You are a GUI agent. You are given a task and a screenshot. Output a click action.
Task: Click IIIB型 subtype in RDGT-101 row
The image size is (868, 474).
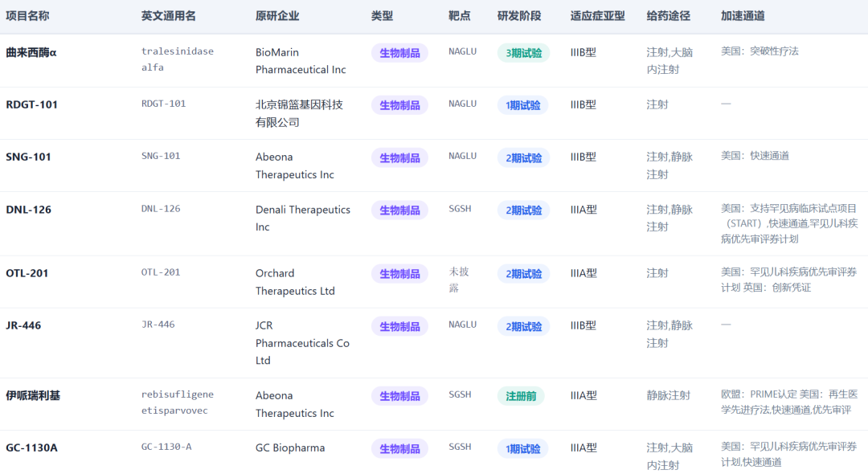click(583, 104)
